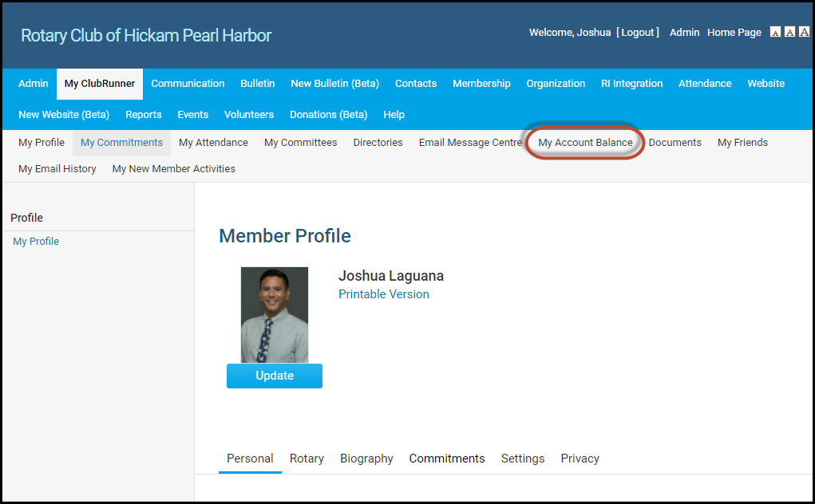Viewport: 815px width, 504px height.
Task: Log out using the Logout link
Action: pyautogui.click(x=637, y=33)
